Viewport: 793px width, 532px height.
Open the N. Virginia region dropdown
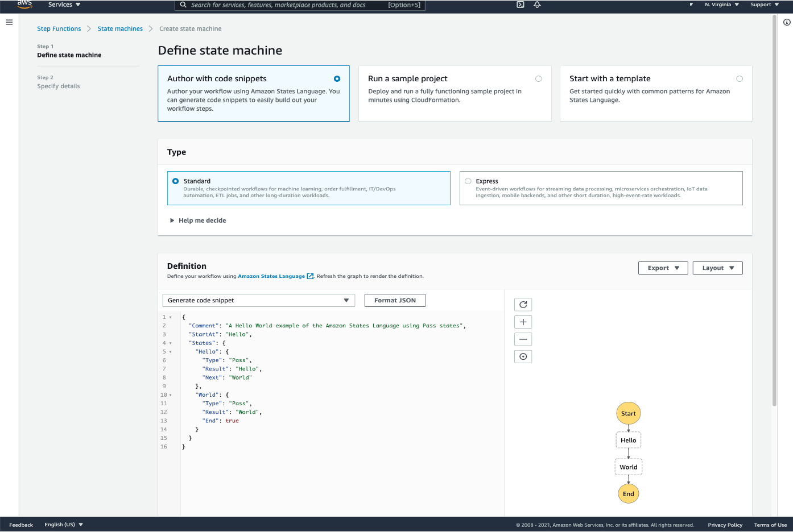pyautogui.click(x=722, y=5)
